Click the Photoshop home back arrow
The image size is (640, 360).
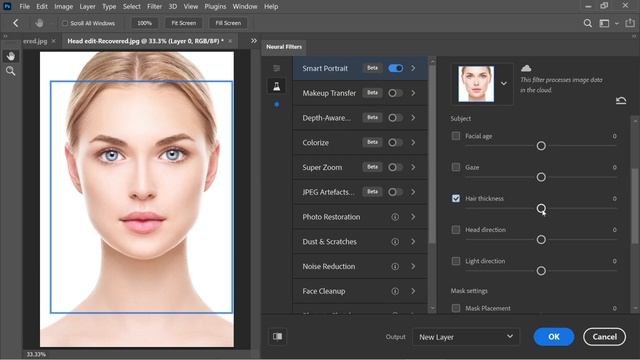point(16,23)
